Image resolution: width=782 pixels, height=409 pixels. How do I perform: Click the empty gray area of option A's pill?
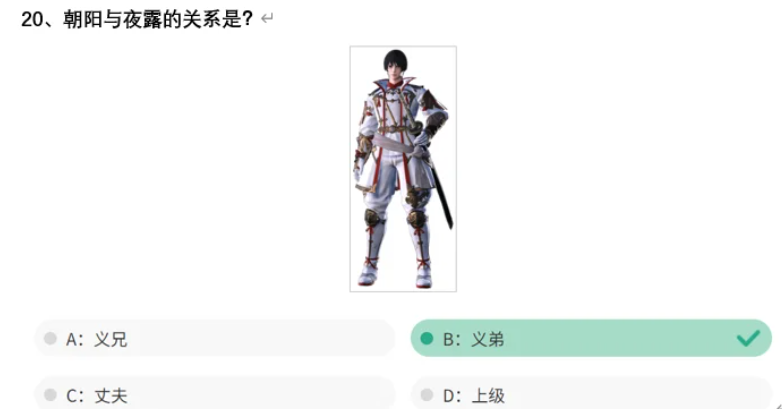point(259,339)
